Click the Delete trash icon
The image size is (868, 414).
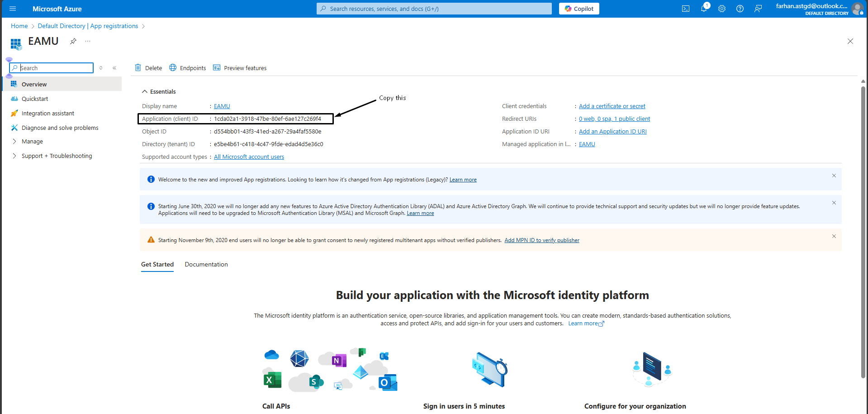tap(138, 67)
